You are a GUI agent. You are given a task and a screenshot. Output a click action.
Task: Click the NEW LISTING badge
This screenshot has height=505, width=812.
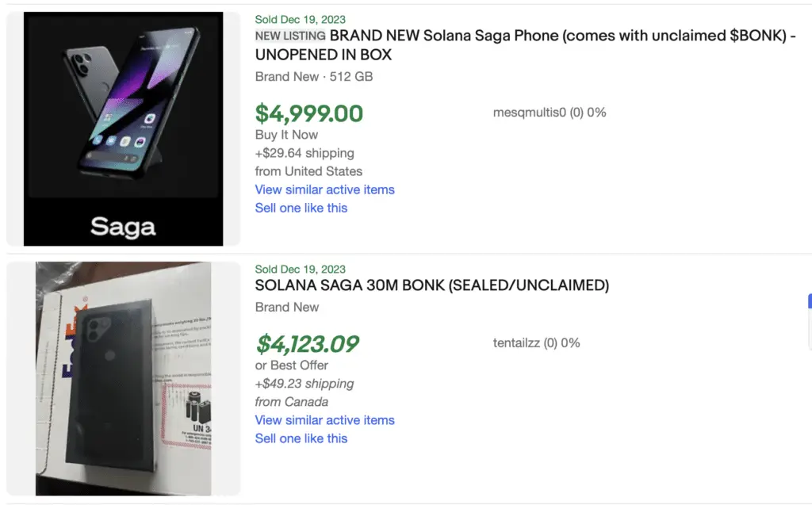(289, 36)
